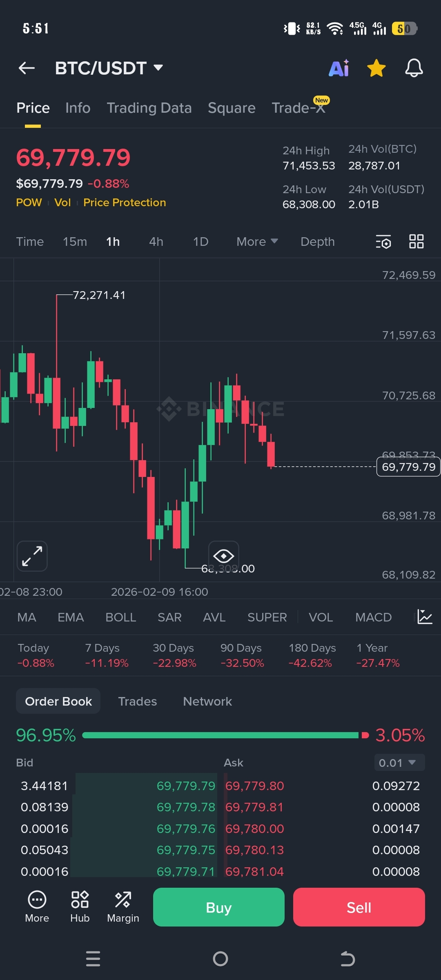The width and height of the screenshot is (441, 980).
Task: Tap the 1 Year -27.47% performance
Action: [x=378, y=655]
